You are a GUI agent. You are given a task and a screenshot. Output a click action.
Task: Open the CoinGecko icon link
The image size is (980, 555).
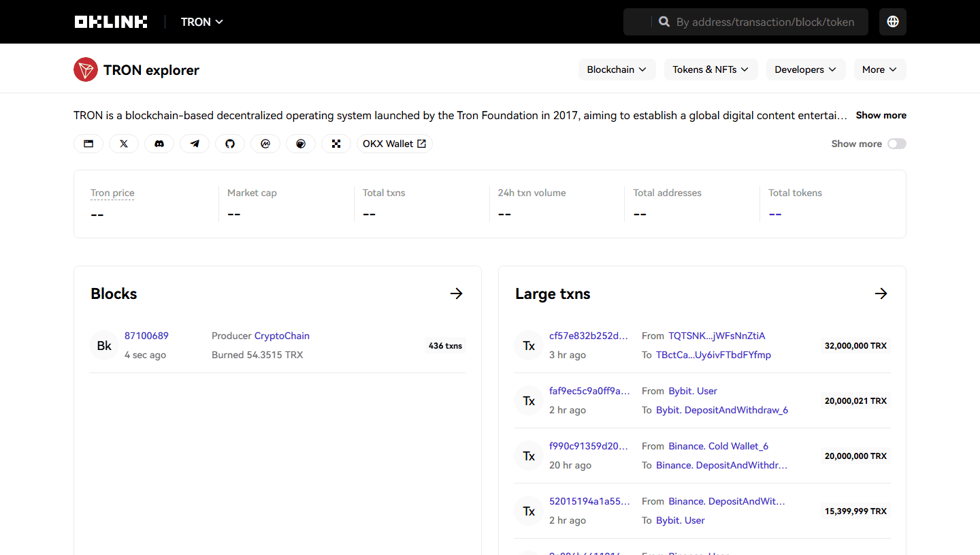click(301, 144)
